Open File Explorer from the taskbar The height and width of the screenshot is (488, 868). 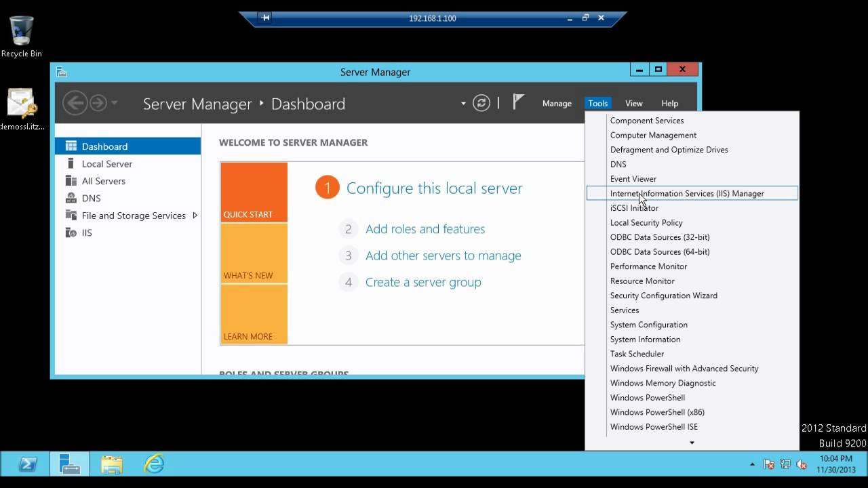(x=111, y=464)
